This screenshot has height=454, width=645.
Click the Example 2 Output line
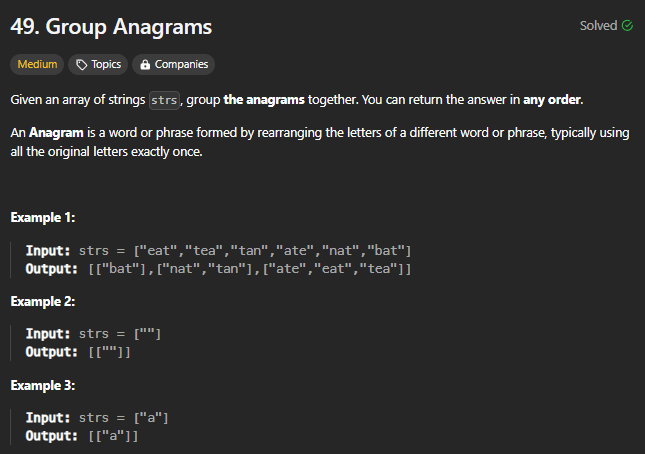pyautogui.click(x=78, y=352)
